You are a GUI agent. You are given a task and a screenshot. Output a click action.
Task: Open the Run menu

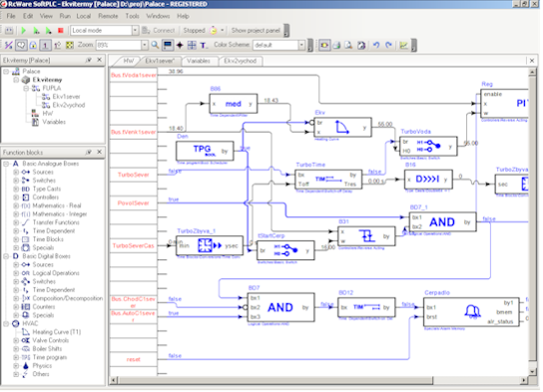click(65, 16)
